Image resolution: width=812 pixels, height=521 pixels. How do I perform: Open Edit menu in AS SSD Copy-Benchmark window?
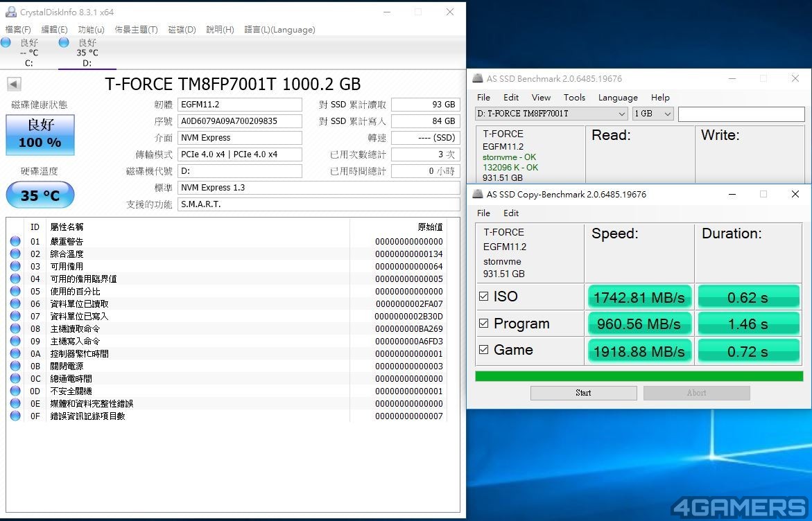pyautogui.click(x=511, y=213)
